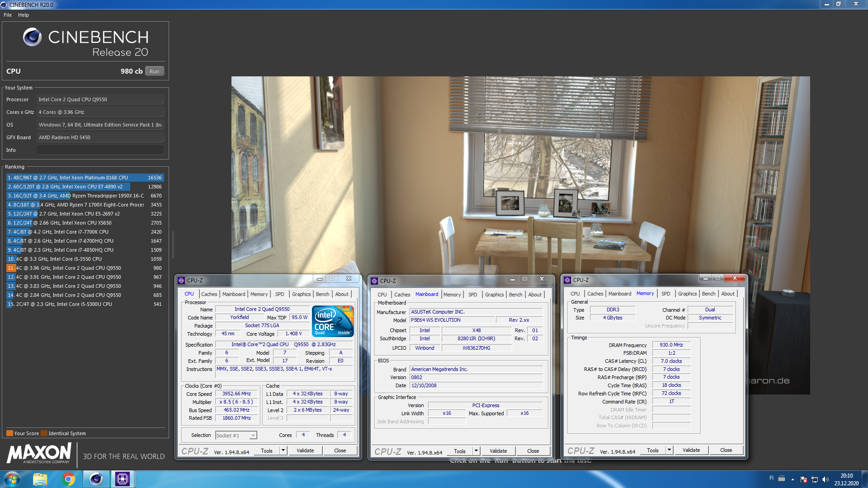Open the Memory tab in the Mainboard CPU-Z window
Image resolution: width=868 pixels, height=488 pixels.
pyautogui.click(x=452, y=295)
